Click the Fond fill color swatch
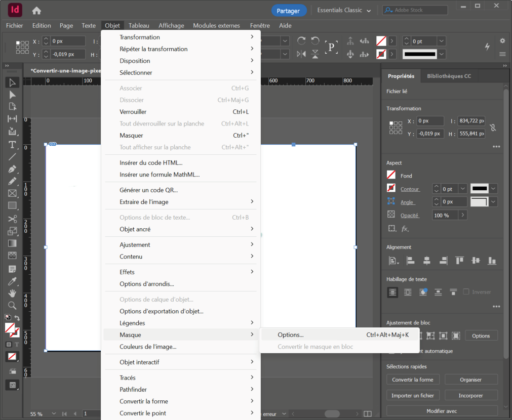This screenshot has height=420, width=512. pos(391,175)
